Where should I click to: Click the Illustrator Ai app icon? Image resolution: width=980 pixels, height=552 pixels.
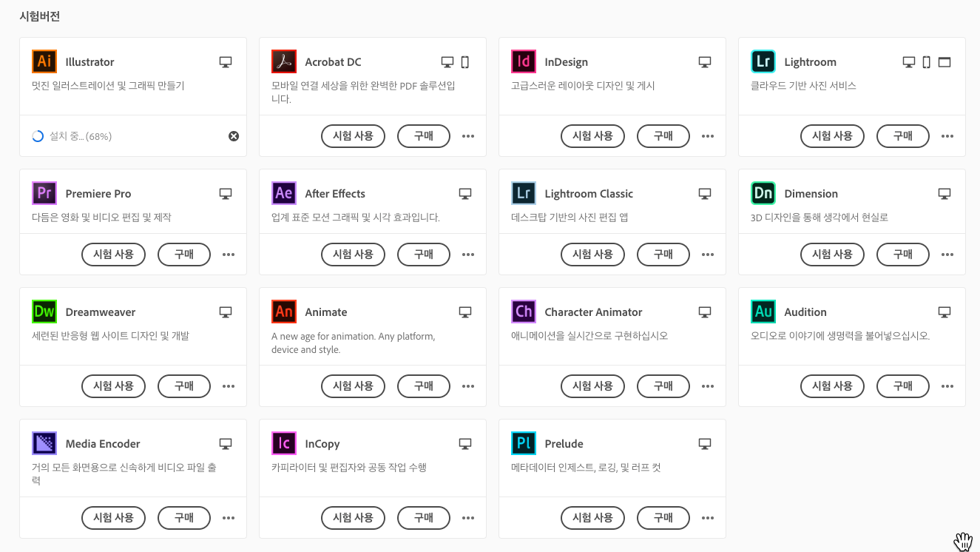(44, 61)
